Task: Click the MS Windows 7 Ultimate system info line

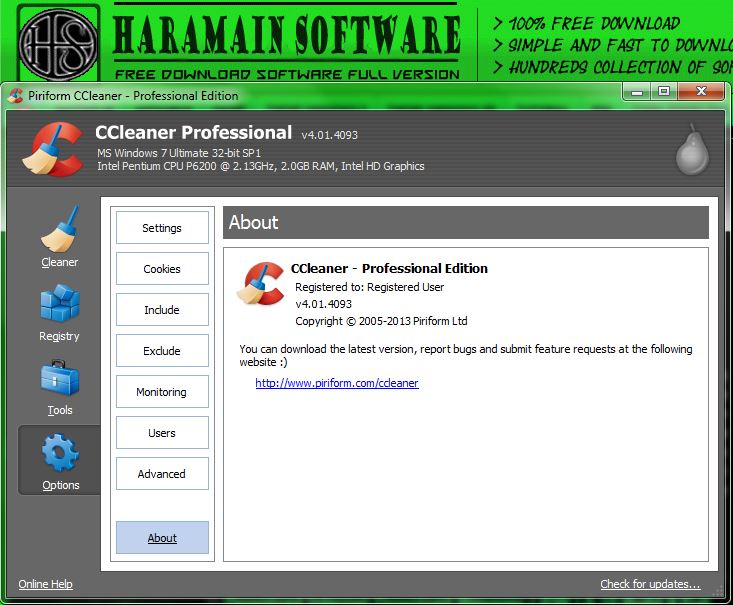Action: tap(179, 153)
